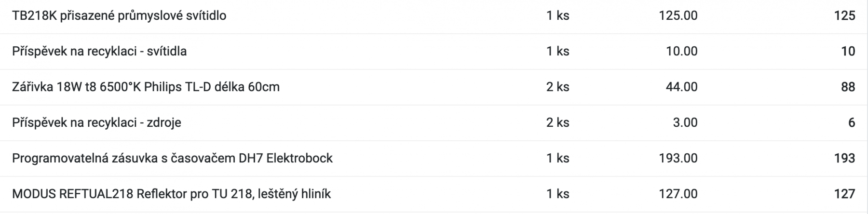Click the Programovatelná zásuvka DH7 Elektrobock item name
The height and width of the screenshot is (214, 868).
pyautogui.click(x=172, y=158)
